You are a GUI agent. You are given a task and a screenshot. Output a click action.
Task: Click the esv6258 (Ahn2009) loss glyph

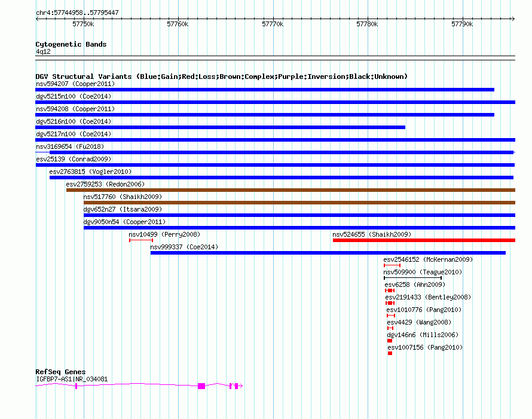(x=390, y=290)
